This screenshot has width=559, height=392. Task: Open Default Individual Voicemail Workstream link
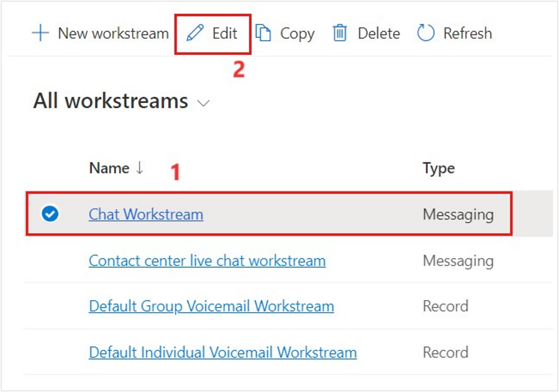click(223, 353)
